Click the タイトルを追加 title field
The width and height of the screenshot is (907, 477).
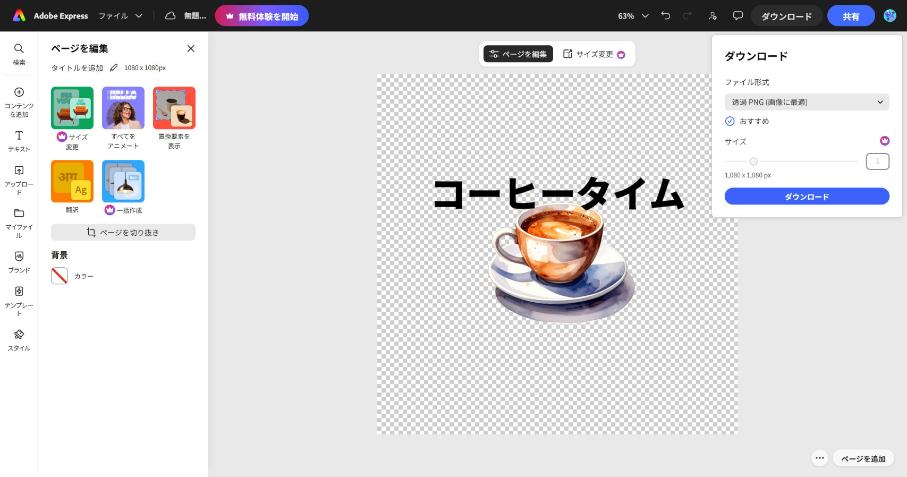click(77, 68)
